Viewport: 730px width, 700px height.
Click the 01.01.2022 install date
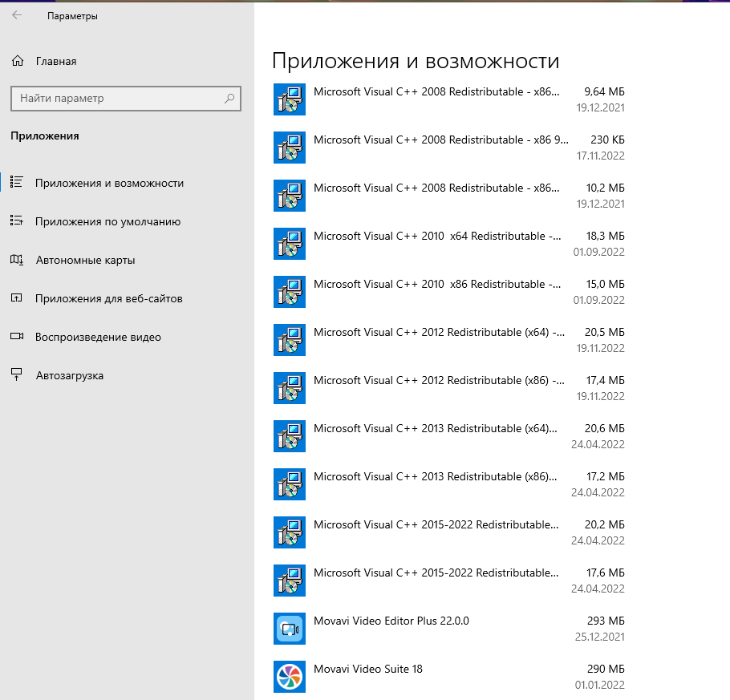point(600,685)
